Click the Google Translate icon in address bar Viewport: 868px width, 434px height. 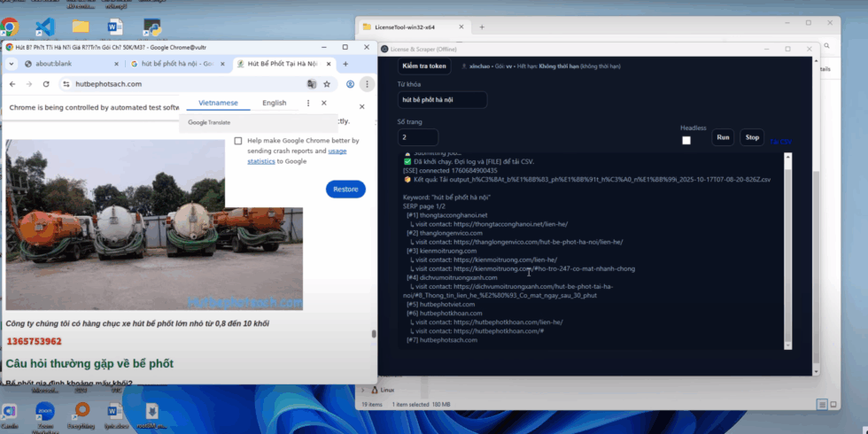pos(312,84)
